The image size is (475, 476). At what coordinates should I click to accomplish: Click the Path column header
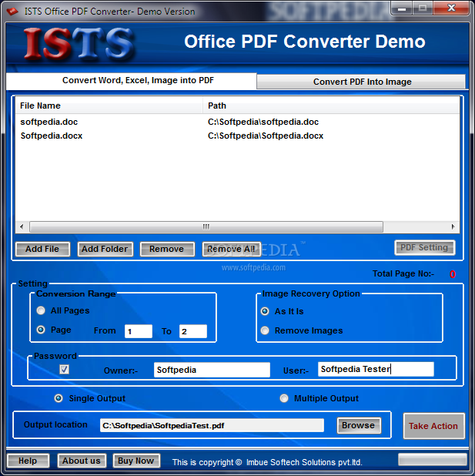click(331, 106)
